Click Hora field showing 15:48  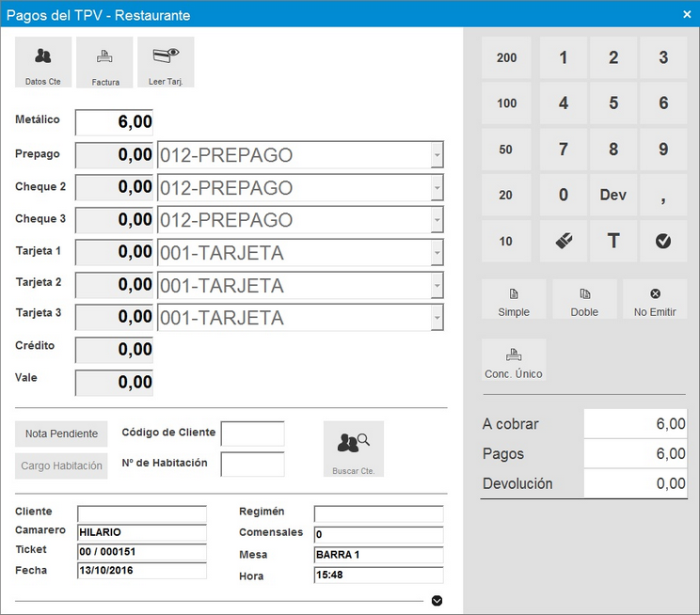pyautogui.click(x=378, y=575)
